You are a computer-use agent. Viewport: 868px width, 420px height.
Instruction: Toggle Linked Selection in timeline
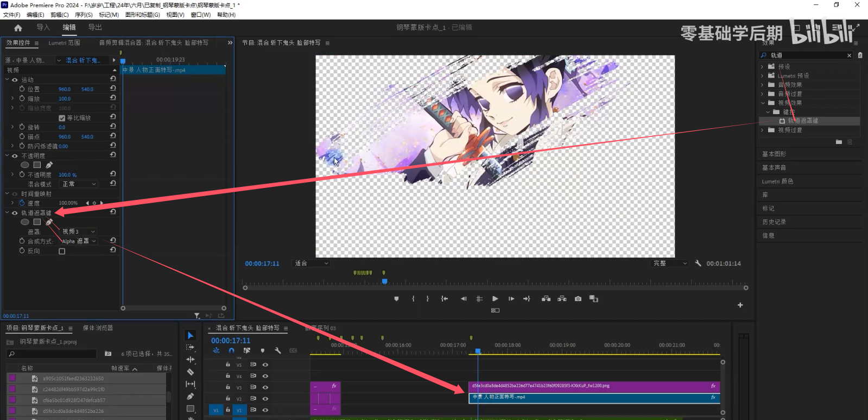(x=247, y=350)
